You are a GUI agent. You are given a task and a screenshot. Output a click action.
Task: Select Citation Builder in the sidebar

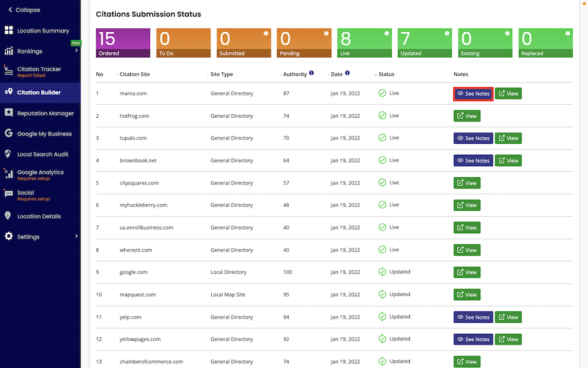[40, 92]
